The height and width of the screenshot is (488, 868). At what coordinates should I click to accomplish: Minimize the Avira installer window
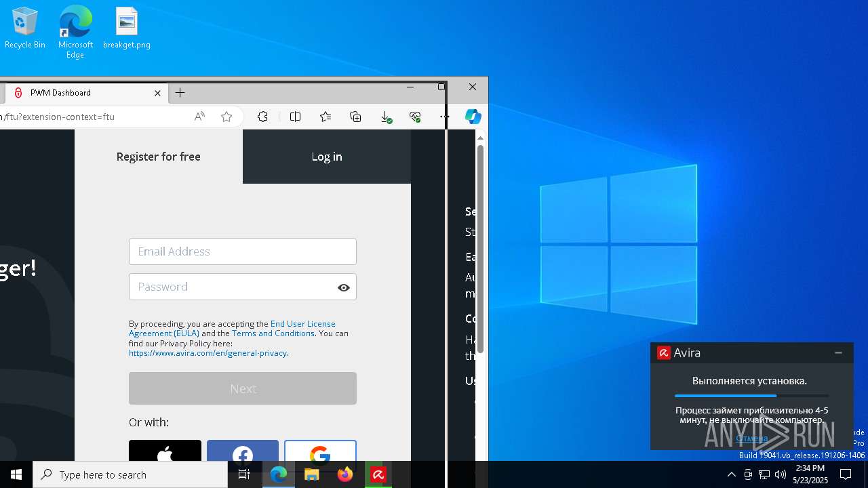(x=838, y=352)
